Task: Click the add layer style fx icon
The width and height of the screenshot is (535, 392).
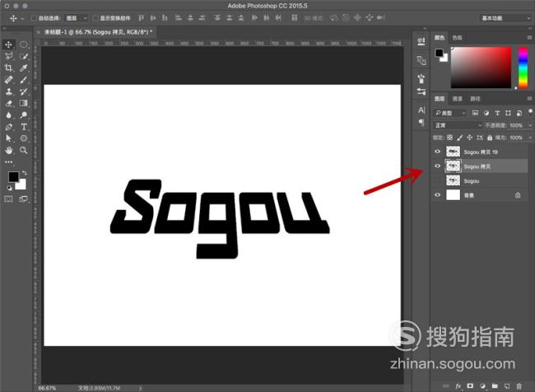Action: click(x=458, y=386)
